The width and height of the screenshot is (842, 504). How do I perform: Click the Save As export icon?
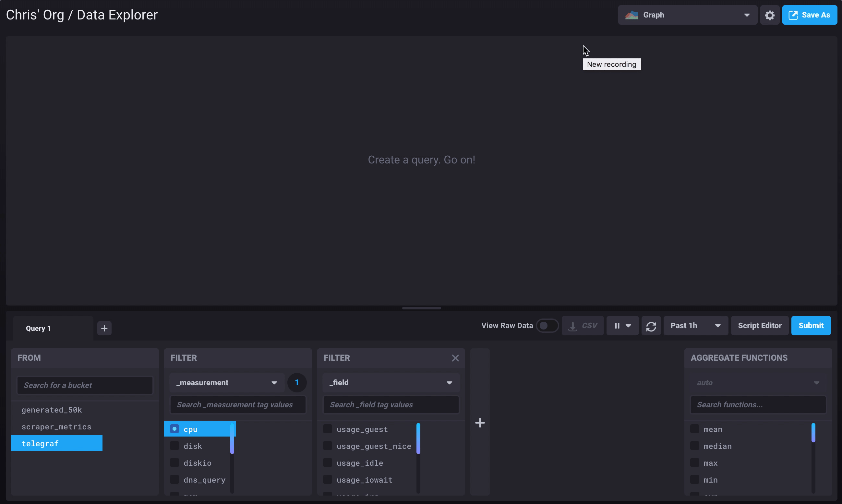pyautogui.click(x=793, y=15)
